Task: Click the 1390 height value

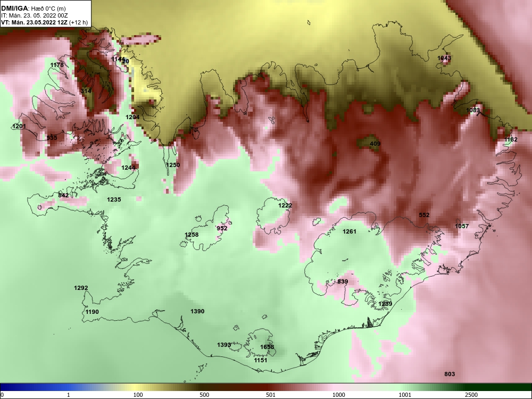Action: tap(197, 311)
